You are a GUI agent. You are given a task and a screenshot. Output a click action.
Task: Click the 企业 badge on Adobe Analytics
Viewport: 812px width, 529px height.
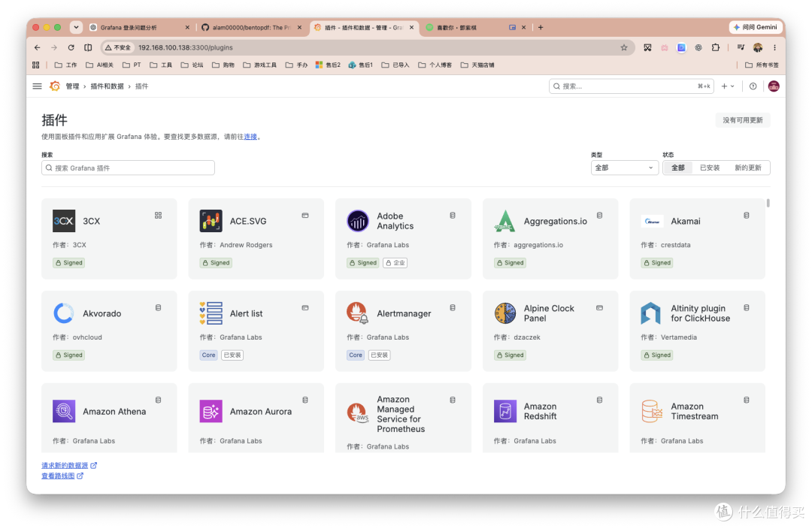click(x=395, y=263)
